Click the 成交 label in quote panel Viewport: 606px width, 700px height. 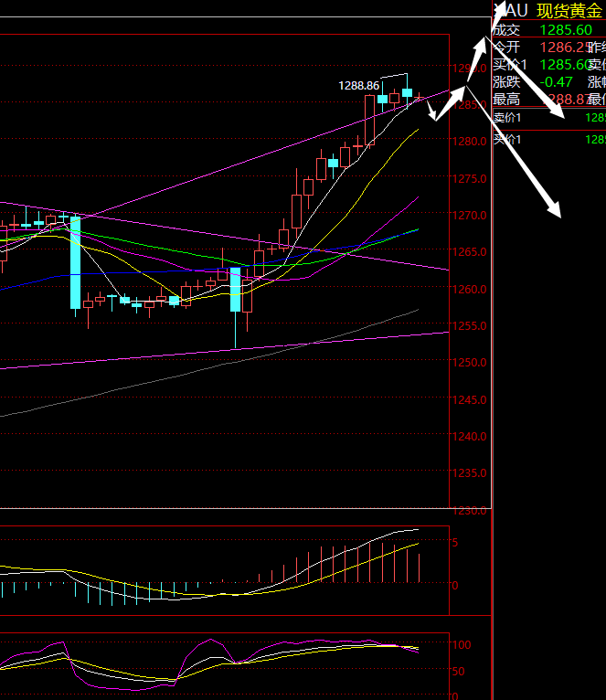pos(506,30)
